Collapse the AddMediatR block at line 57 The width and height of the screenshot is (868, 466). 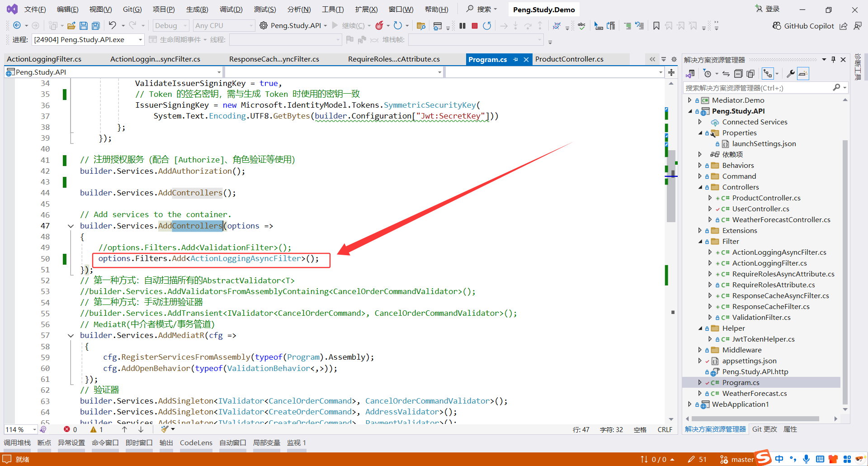pos(71,335)
